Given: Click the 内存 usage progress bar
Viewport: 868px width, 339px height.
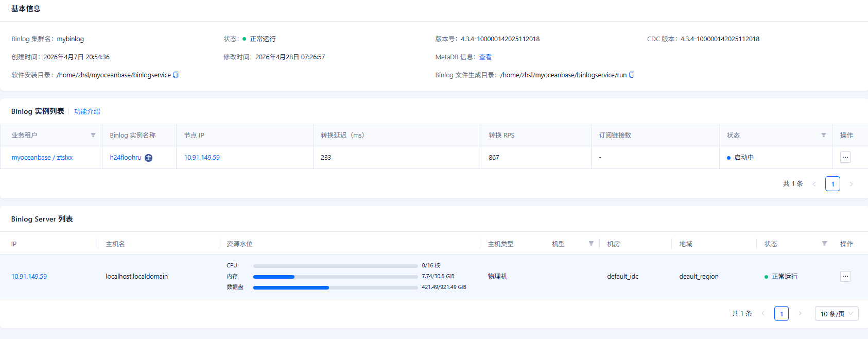Looking at the screenshot, I should (x=335, y=277).
